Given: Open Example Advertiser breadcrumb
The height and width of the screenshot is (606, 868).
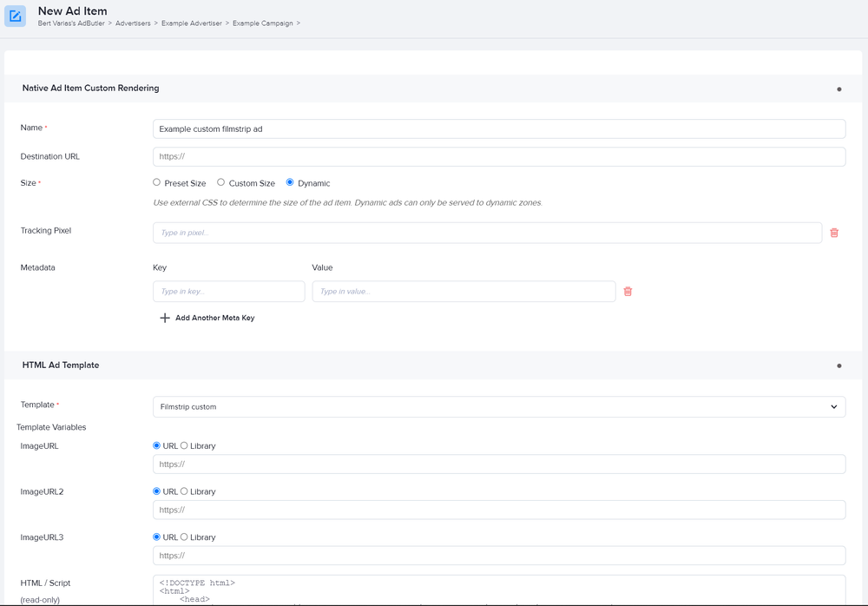Looking at the screenshot, I should click(x=192, y=23).
